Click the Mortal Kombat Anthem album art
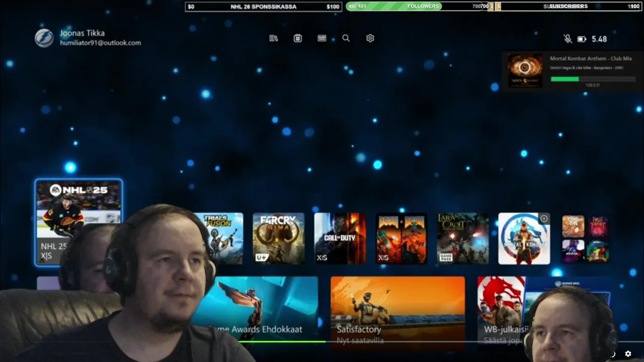 pos(525,71)
